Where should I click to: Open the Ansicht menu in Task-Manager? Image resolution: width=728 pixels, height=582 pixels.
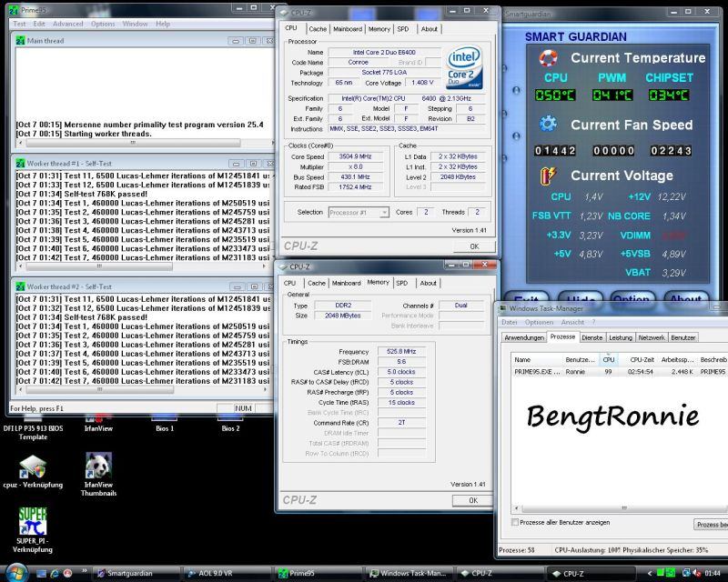[572, 322]
